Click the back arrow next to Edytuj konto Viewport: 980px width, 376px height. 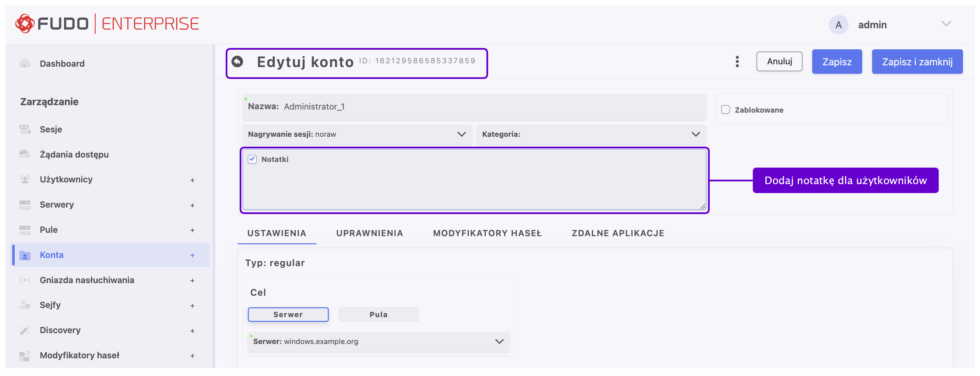(237, 62)
